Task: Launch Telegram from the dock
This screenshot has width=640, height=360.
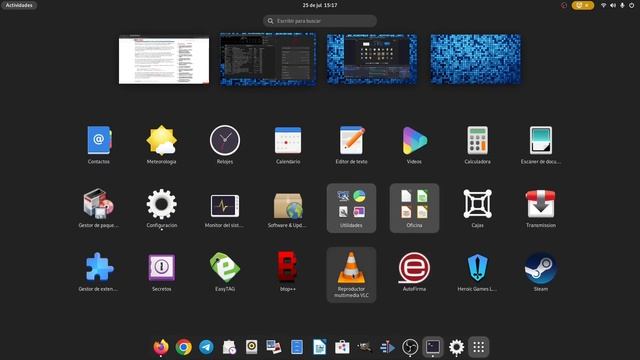Action: 206,347
